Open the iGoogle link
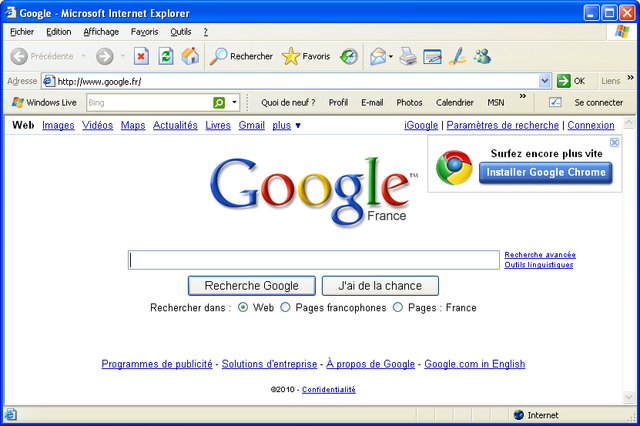This screenshot has width=640, height=426. tap(421, 125)
